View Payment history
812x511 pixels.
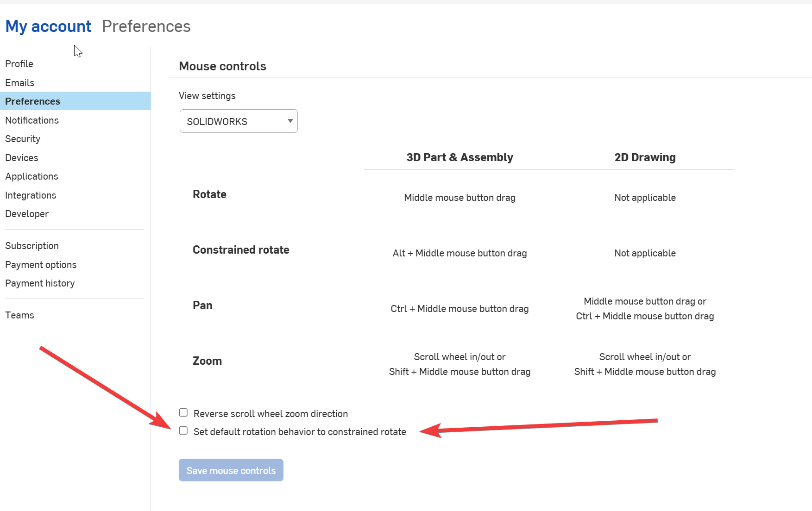pos(40,283)
